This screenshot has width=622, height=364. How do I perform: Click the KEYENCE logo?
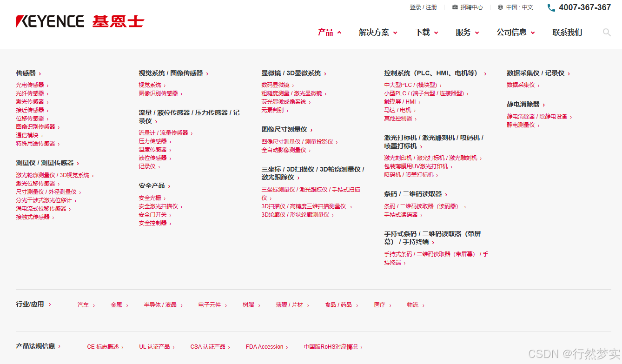tap(80, 21)
